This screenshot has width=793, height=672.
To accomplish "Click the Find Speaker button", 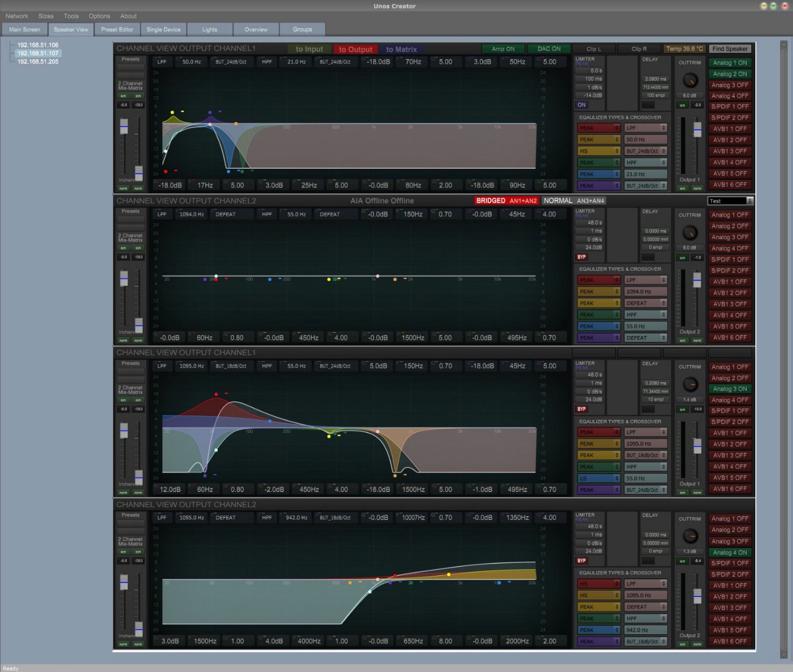I will click(x=730, y=49).
